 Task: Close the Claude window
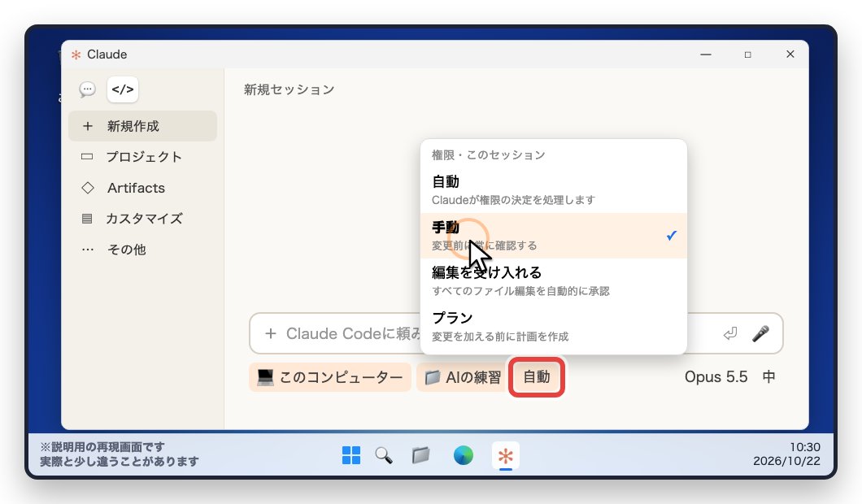click(x=790, y=54)
